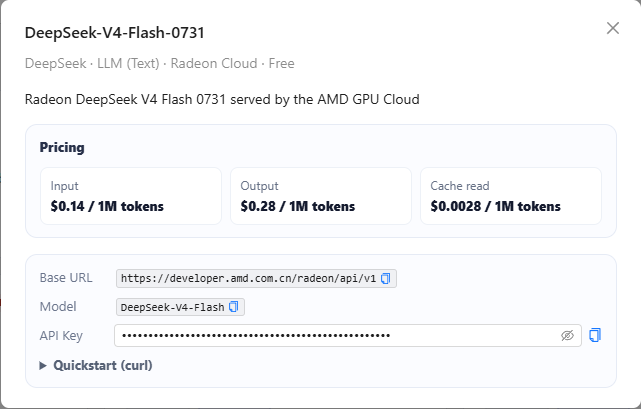Click the Base URL label
641x409 pixels.
coord(66,278)
